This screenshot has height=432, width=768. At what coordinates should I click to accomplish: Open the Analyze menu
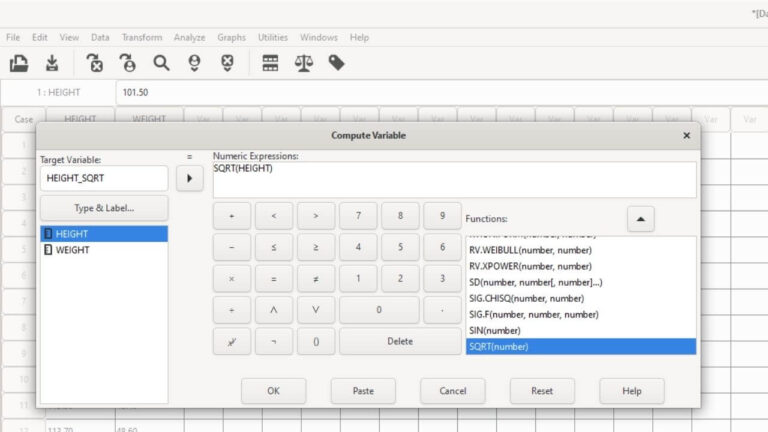coord(190,38)
